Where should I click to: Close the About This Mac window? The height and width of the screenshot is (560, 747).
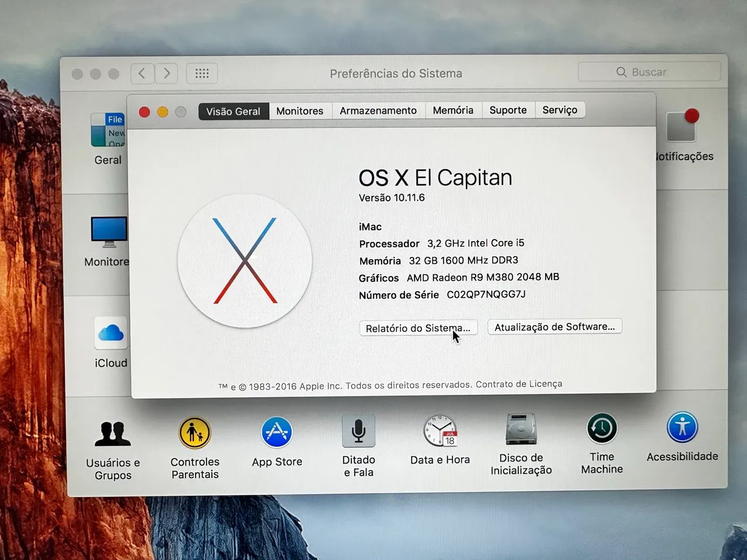click(x=145, y=111)
